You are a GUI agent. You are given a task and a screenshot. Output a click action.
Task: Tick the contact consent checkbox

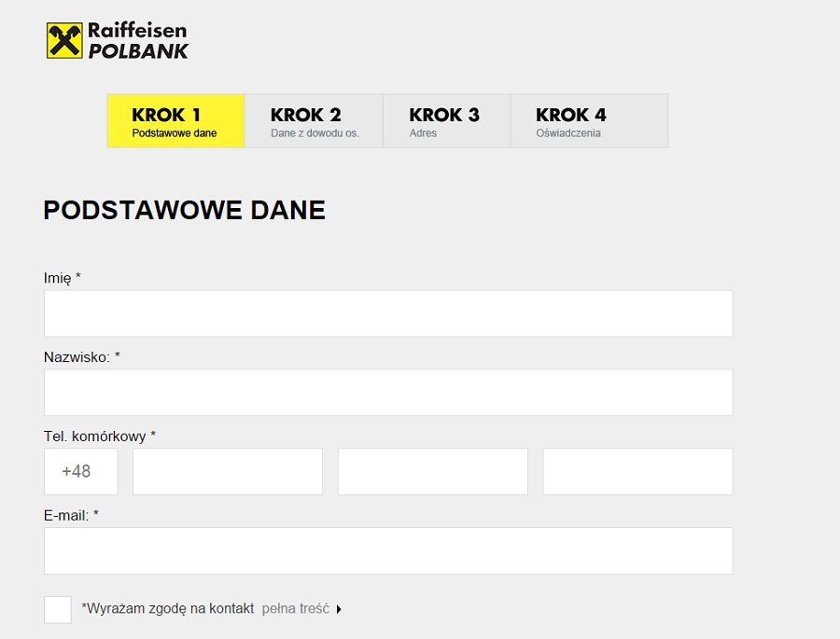coord(58,609)
